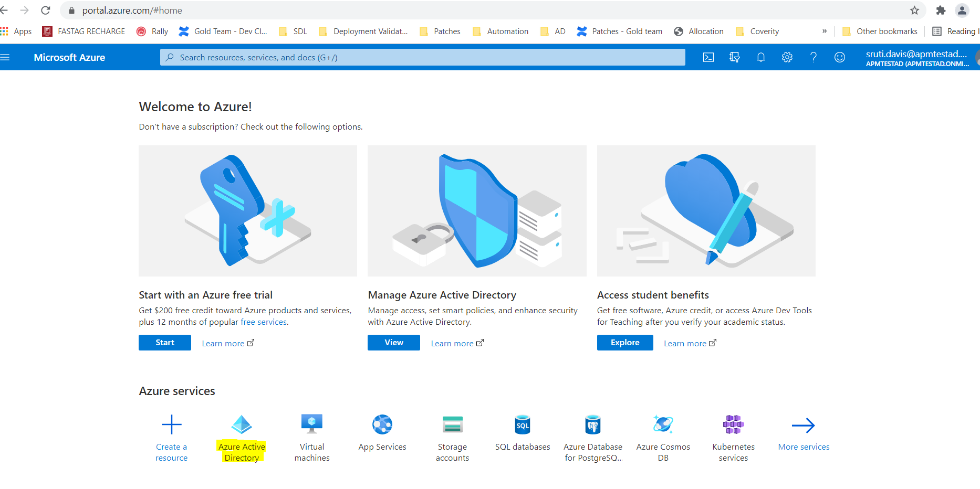The image size is (980, 489).
Task: Go back with the browser back arrow
Action: [4, 10]
